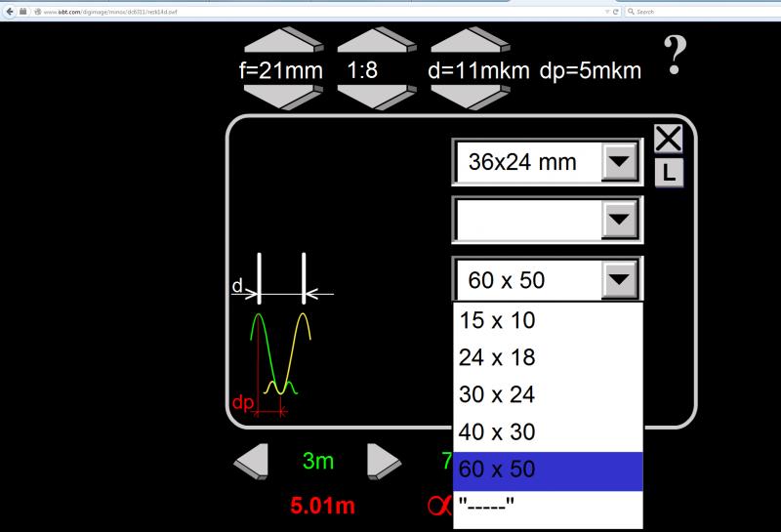Decrease aperture with down arrow below 1:8
The height and width of the screenshot is (532, 781).
coord(377,98)
